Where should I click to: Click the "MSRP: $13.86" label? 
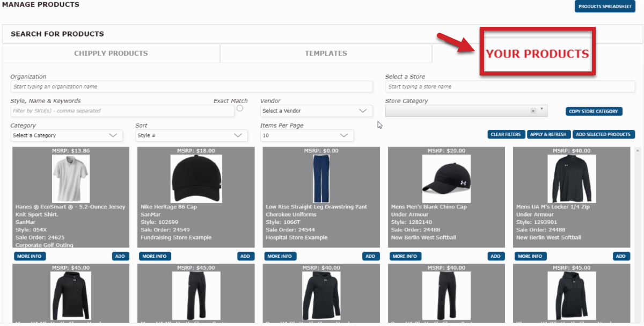(71, 151)
